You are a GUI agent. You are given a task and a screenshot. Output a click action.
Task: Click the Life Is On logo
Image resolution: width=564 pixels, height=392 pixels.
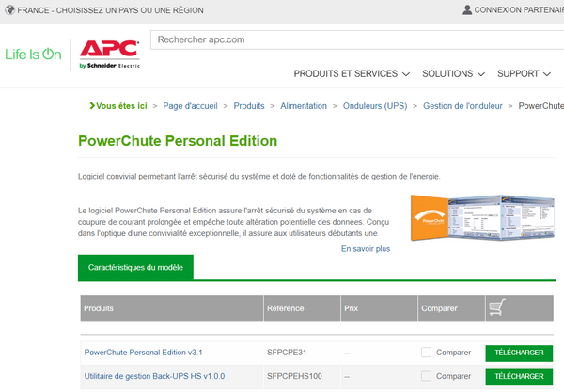tap(33, 55)
